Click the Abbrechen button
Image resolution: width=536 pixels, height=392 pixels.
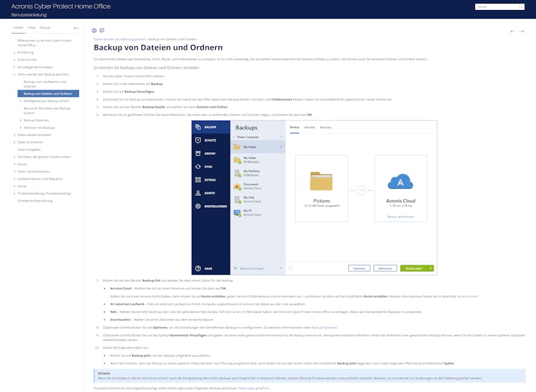(385, 268)
